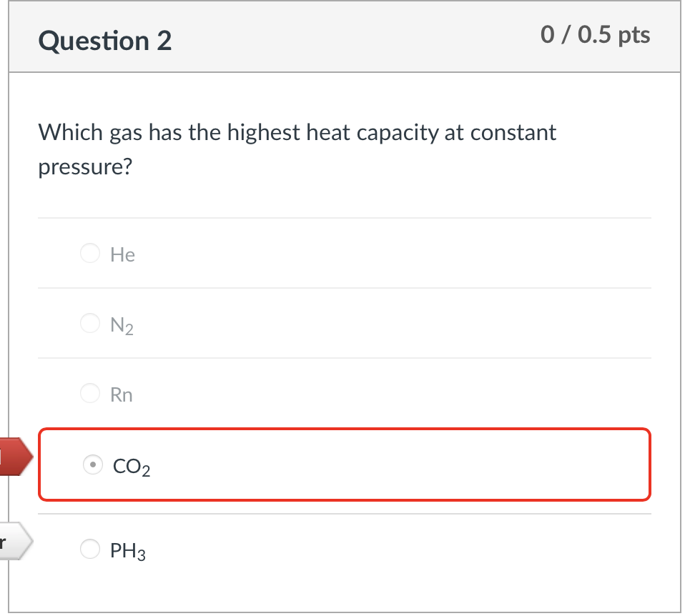Click the selected CO2 radio button
This screenshot has width=685, height=616.
pyautogui.click(x=92, y=465)
